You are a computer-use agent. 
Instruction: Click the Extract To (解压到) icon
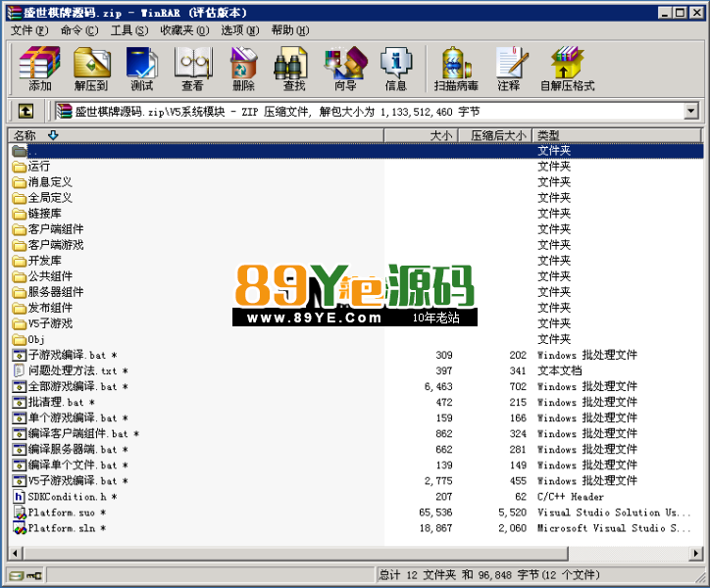pyautogui.click(x=91, y=69)
